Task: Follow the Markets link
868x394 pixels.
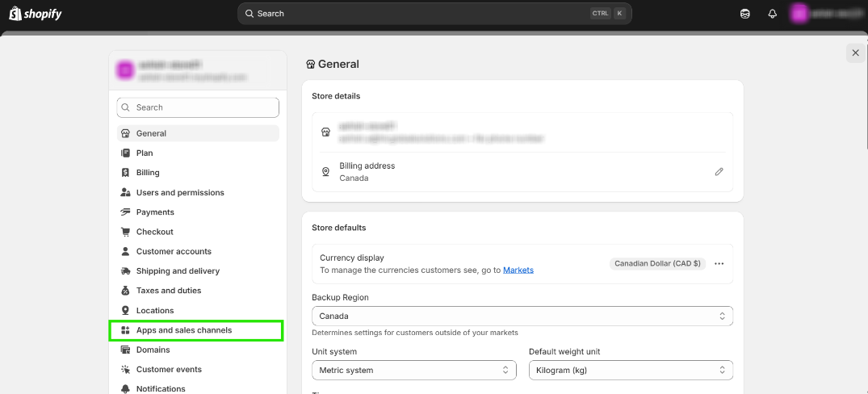Action: point(518,270)
